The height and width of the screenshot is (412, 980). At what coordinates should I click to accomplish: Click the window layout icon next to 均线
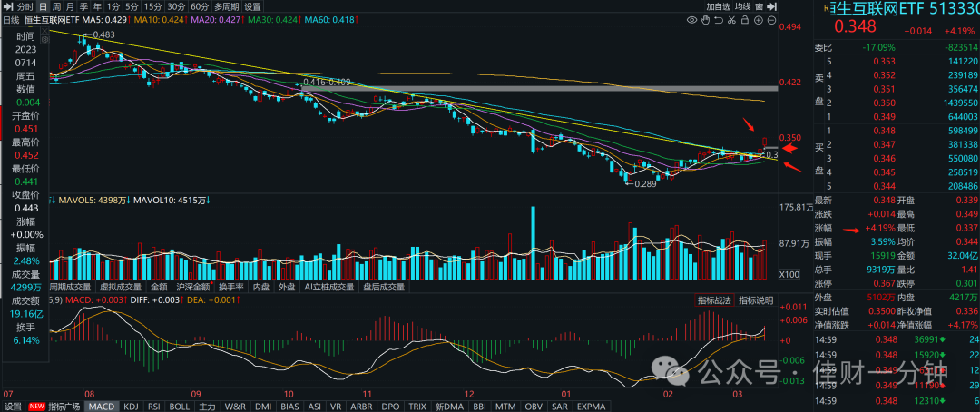(x=759, y=7)
